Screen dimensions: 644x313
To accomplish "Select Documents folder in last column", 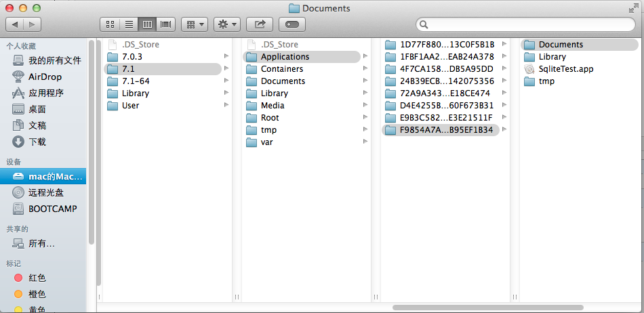I will click(x=580, y=44).
